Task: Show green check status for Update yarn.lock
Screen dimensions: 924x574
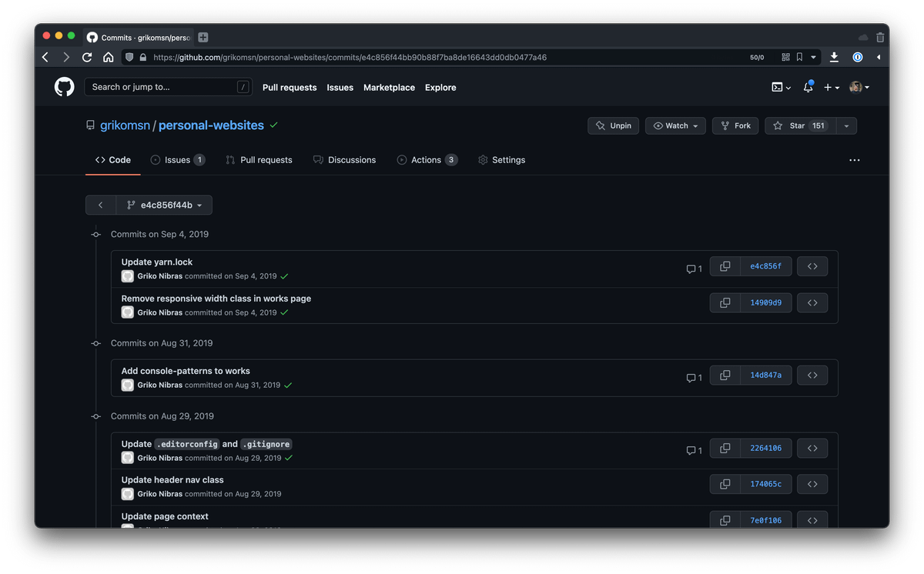Action: pyautogui.click(x=285, y=276)
